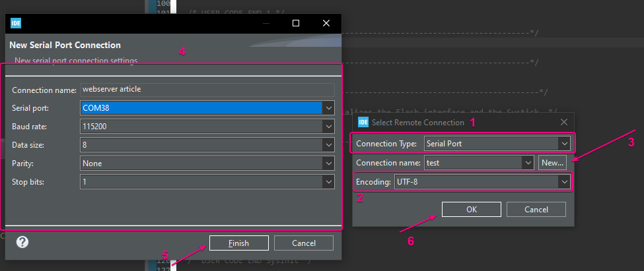Open the Encoding UTF-8 dropdown
The height and width of the screenshot is (271, 644).
[x=564, y=181]
